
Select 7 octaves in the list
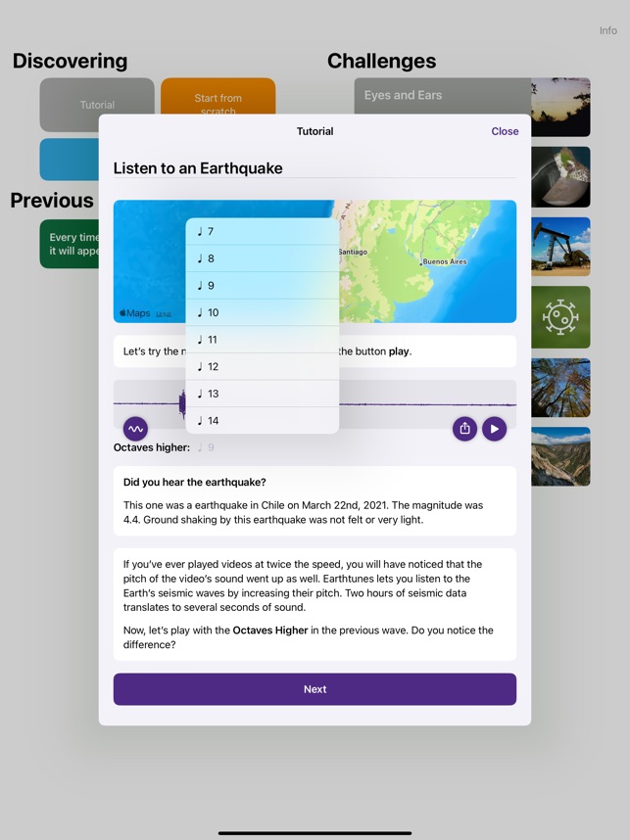pos(262,232)
